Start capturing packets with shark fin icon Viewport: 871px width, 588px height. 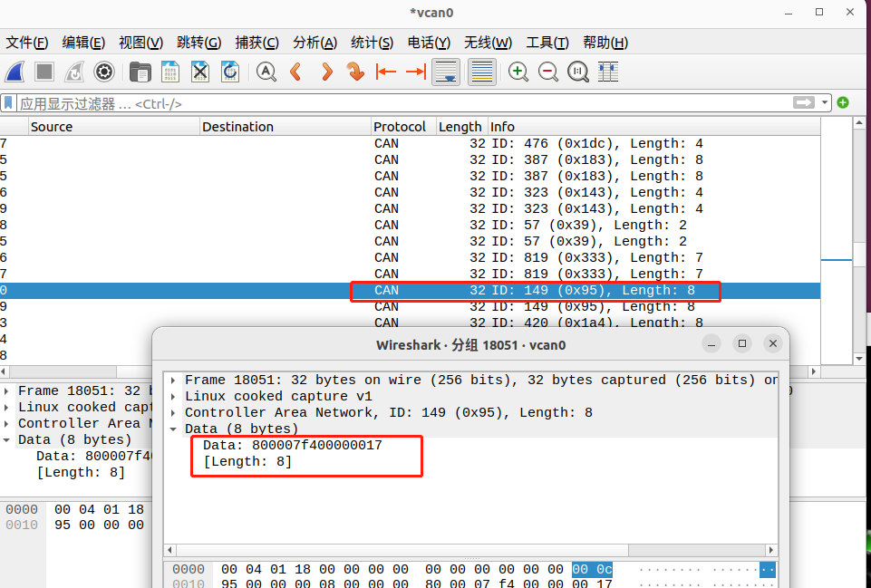[x=15, y=72]
